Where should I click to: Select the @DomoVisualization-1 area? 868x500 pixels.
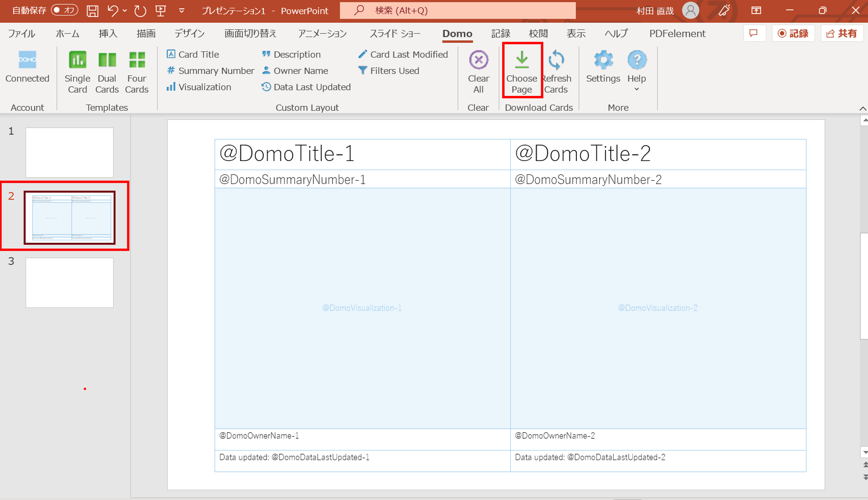click(362, 308)
